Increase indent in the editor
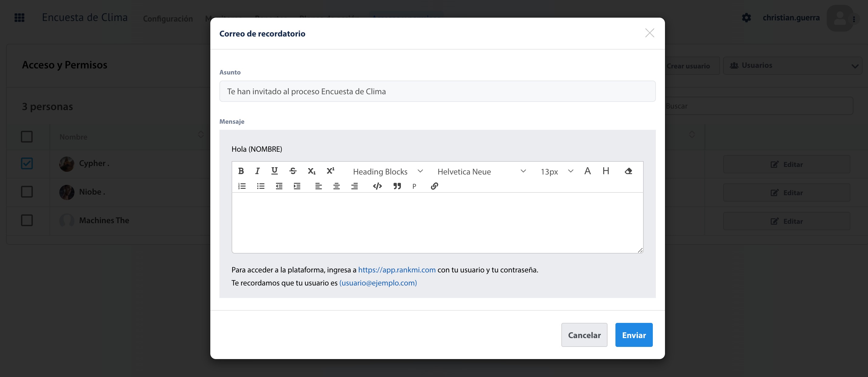868x377 pixels. pyautogui.click(x=297, y=186)
